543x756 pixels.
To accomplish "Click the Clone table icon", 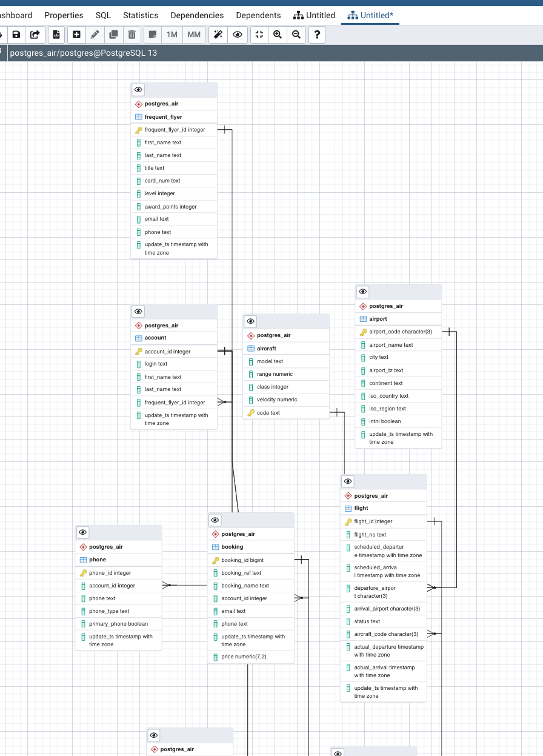I will coord(113,35).
